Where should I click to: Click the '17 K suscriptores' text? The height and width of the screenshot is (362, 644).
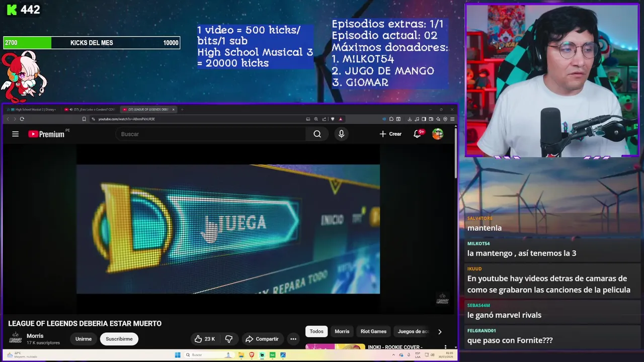tap(43, 343)
